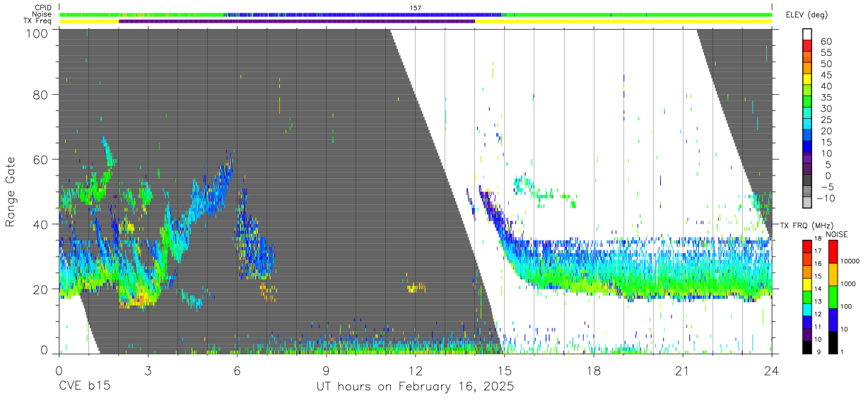This screenshot has height=401, width=868.
Task: Click the white top cell of ELEV colorbar
Action: 808,35
